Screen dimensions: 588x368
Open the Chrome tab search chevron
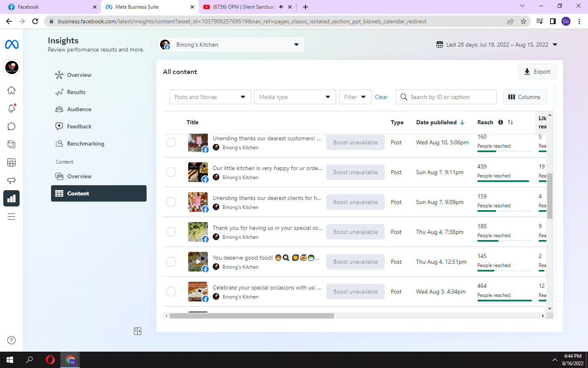522,6
